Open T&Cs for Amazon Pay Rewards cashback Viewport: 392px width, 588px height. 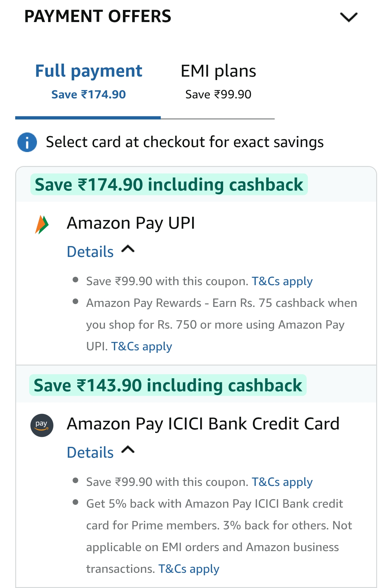pos(142,347)
